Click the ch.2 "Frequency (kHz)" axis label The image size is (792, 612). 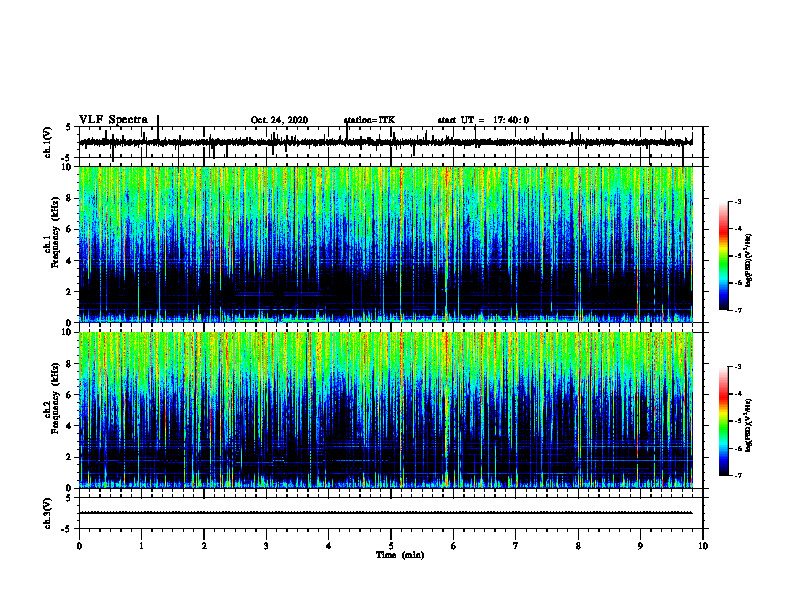pyautogui.click(x=55, y=398)
